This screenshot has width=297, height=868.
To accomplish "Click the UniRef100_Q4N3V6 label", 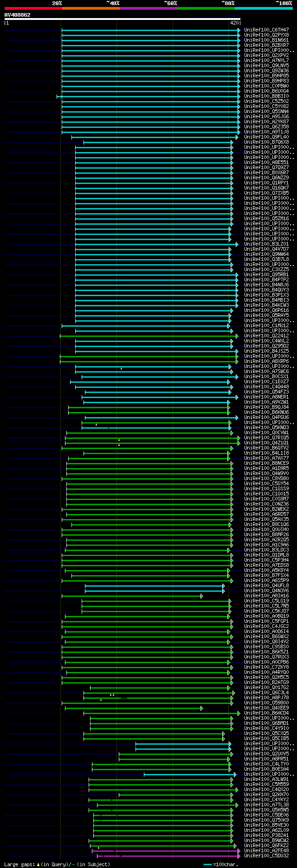I will point(266,591).
